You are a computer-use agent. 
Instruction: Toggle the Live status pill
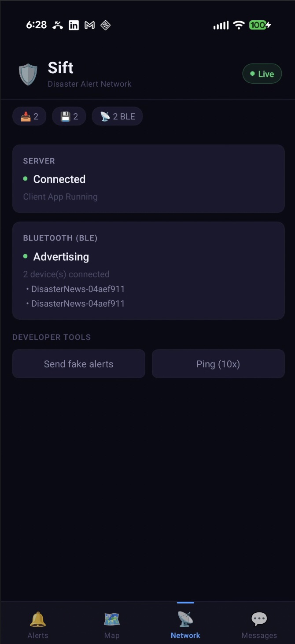(x=262, y=74)
